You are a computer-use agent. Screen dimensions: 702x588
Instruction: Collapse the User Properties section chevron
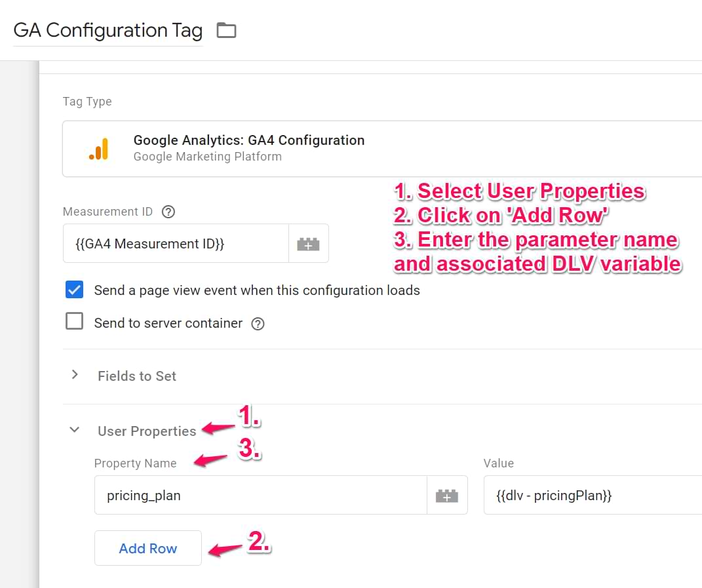click(74, 430)
